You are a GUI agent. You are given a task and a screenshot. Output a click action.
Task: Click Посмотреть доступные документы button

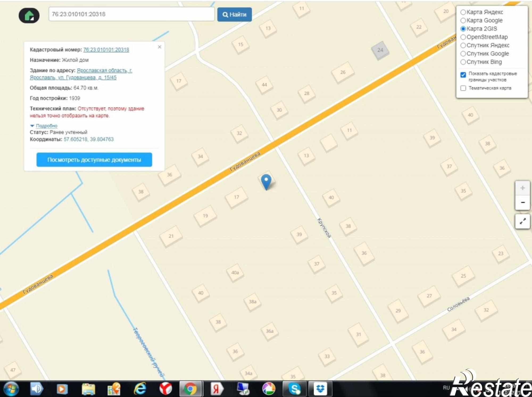[x=94, y=160]
